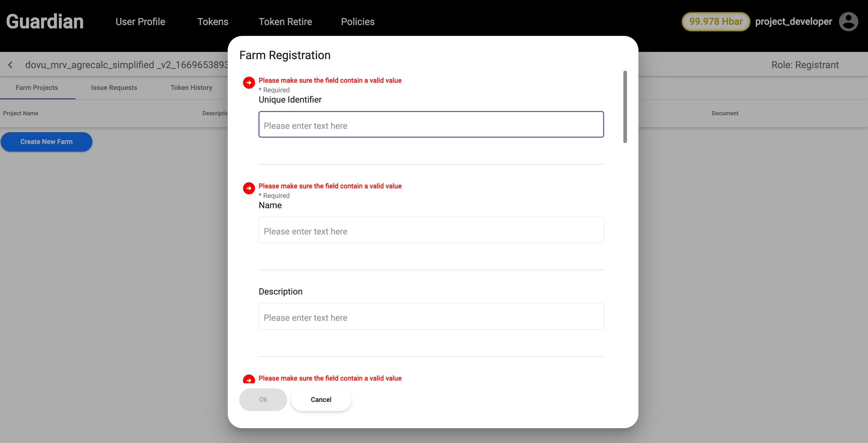The height and width of the screenshot is (443, 868).
Task: Switch to the Token History tab
Action: [x=191, y=87]
